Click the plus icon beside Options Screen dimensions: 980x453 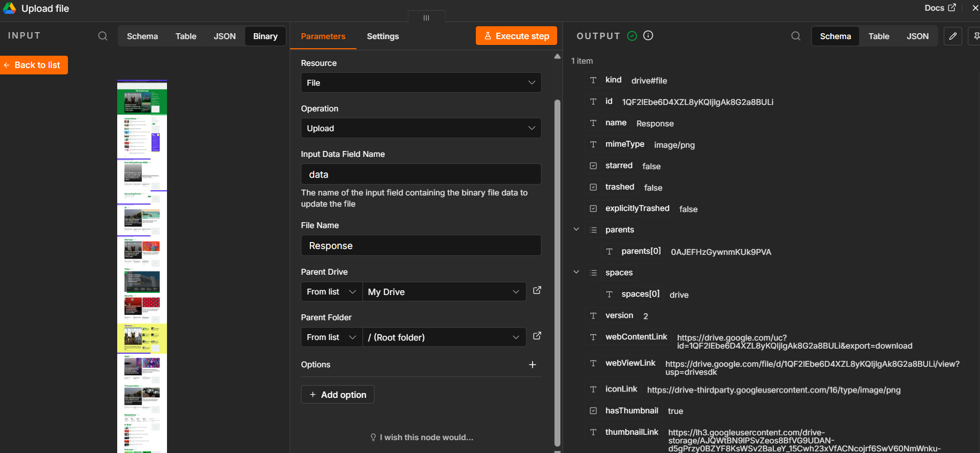(533, 365)
